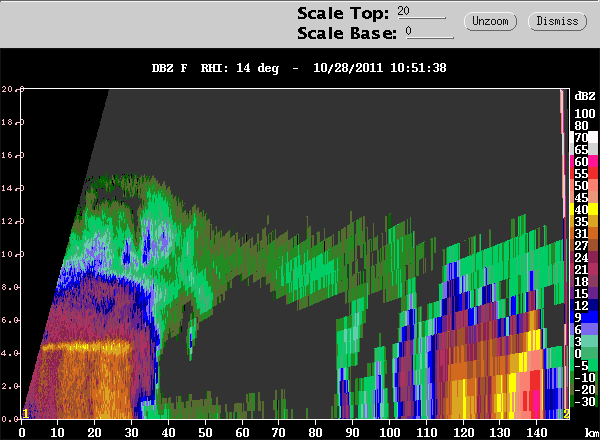The width and height of the screenshot is (600, 440).
Task: Click the '80' legend value
Action: pos(581,125)
